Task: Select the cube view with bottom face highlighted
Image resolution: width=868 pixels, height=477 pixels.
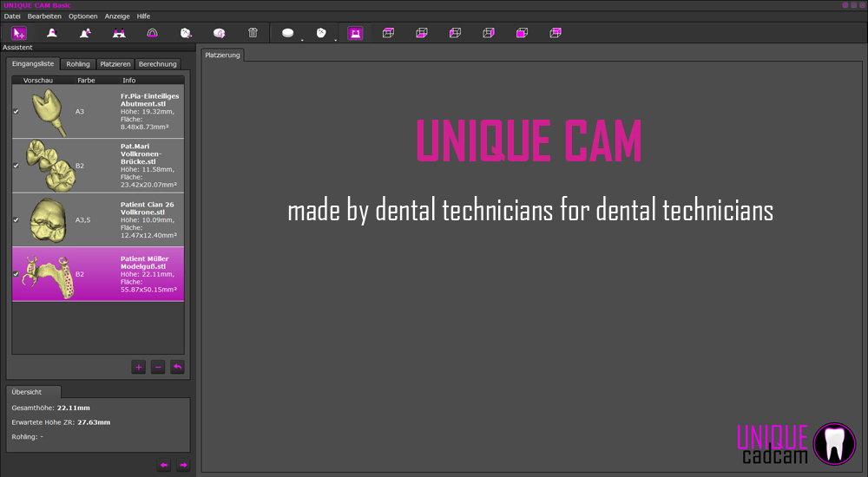Action: coord(422,33)
